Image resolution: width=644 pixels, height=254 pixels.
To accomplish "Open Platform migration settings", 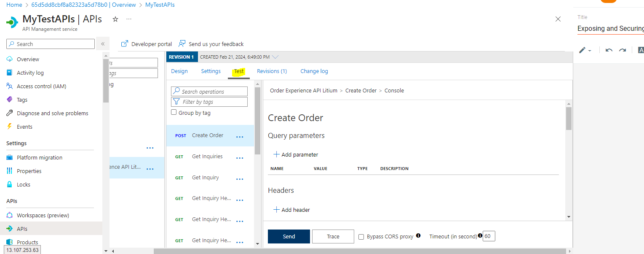I will tap(40, 158).
